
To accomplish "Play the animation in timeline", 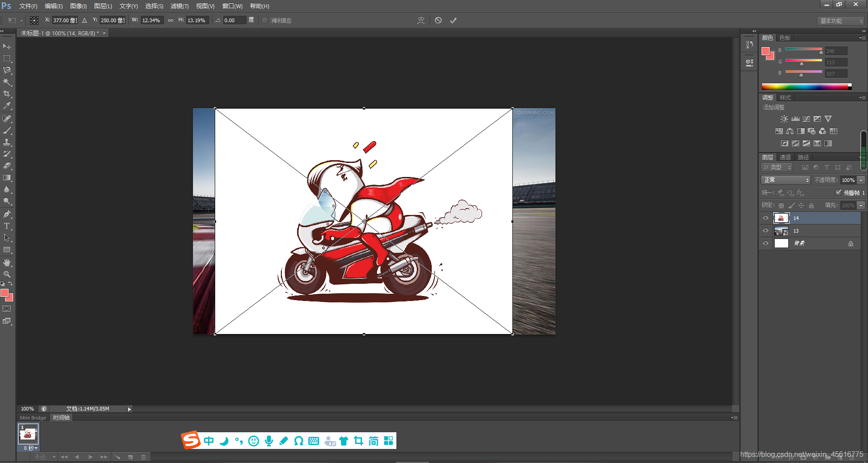I will tap(91, 457).
